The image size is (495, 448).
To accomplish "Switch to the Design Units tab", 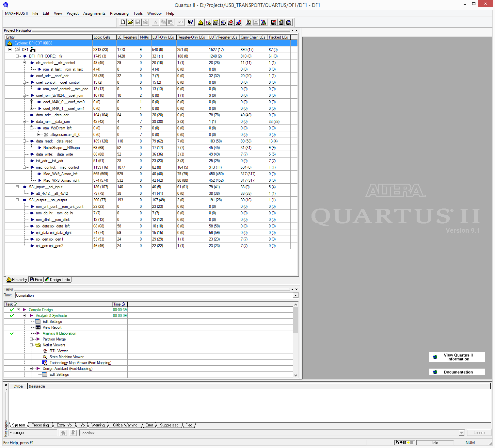I will 57,280.
